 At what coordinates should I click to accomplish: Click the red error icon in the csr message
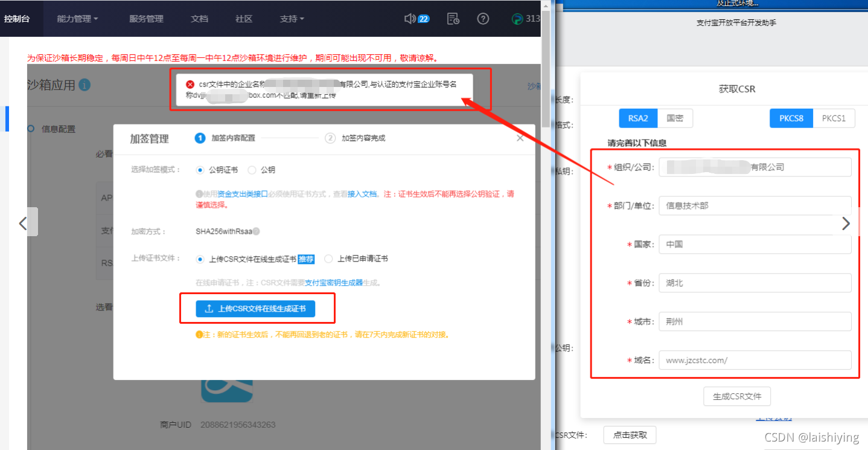[190, 85]
